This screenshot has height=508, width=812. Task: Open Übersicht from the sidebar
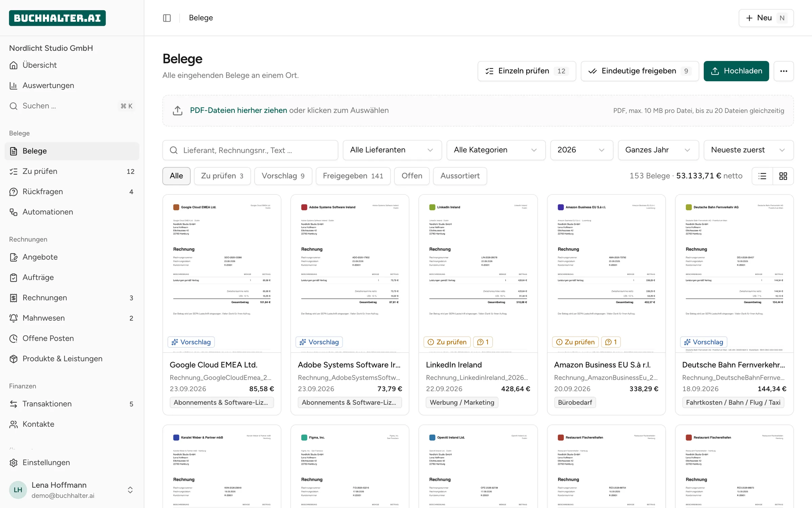(x=72, y=65)
